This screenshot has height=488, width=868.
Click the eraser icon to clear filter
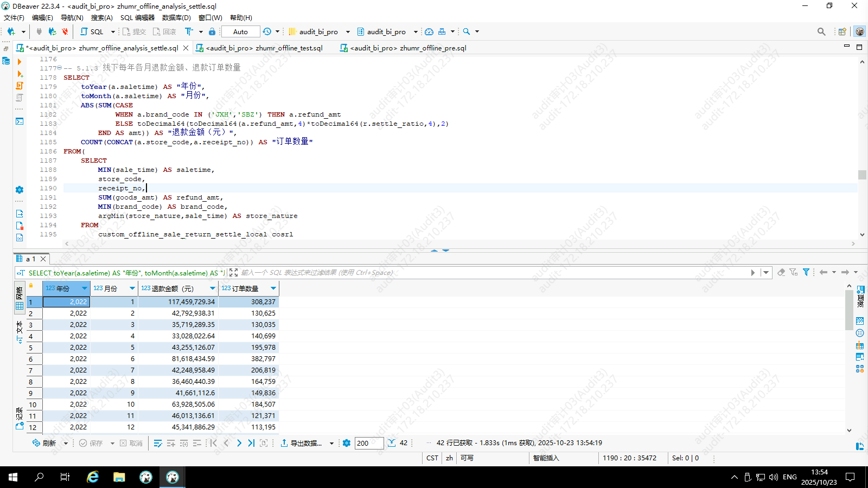pyautogui.click(x=781, y=272)
